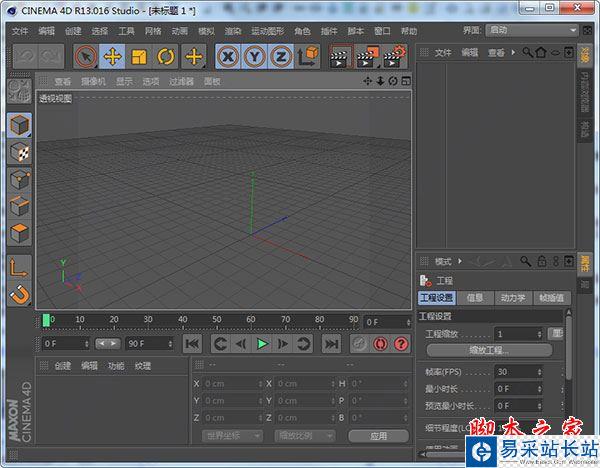Click the viewport zoom arrow icon
Image resolution: width=600 pixels, height=468 pixels.
pos(380,81)
